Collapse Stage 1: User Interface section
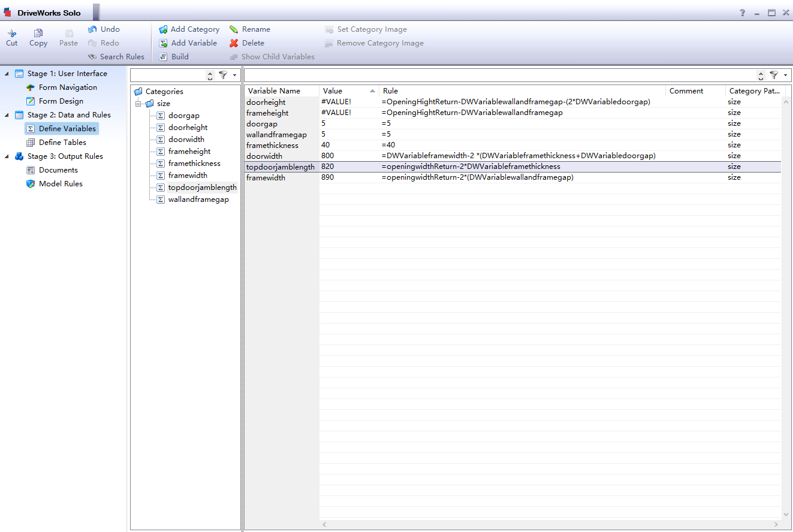Viewport: 793px width, 532px height. tap(7, 74)
